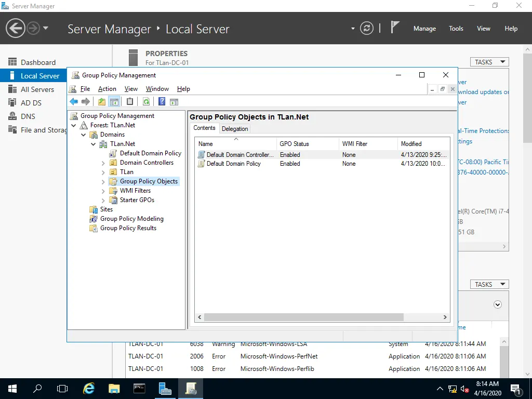This screenshot has height=399, width=532.
Task: Click the horizontal scrollbar in the GPO list
Action: coord(303,317)
